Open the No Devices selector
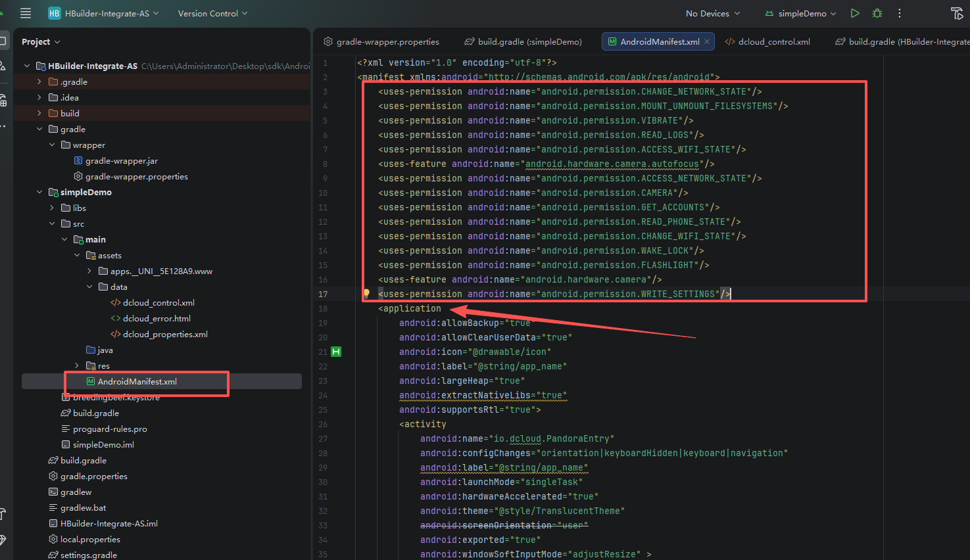The width and height of the screenshot is (970, 560). pyautogui.click(x=713, y=13)
